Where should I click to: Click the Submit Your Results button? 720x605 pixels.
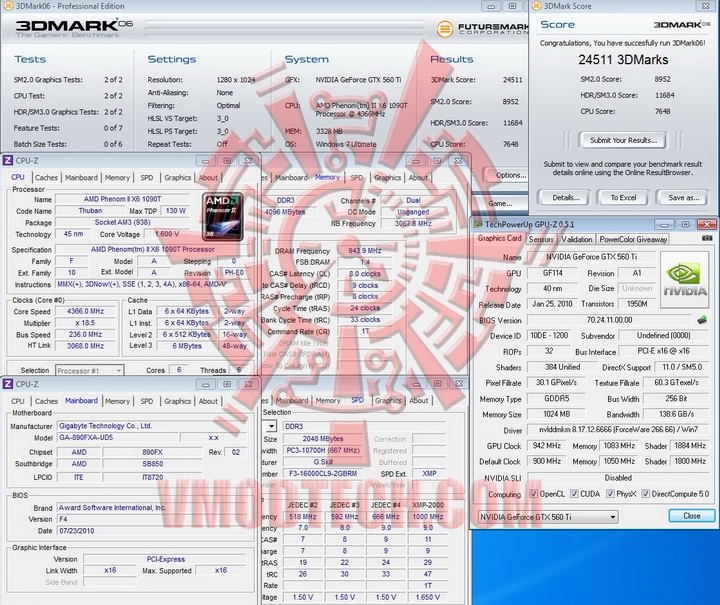point(623,140)
